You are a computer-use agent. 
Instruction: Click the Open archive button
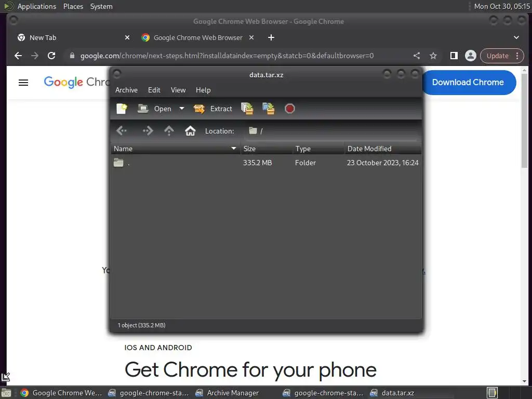click(155, 109)
